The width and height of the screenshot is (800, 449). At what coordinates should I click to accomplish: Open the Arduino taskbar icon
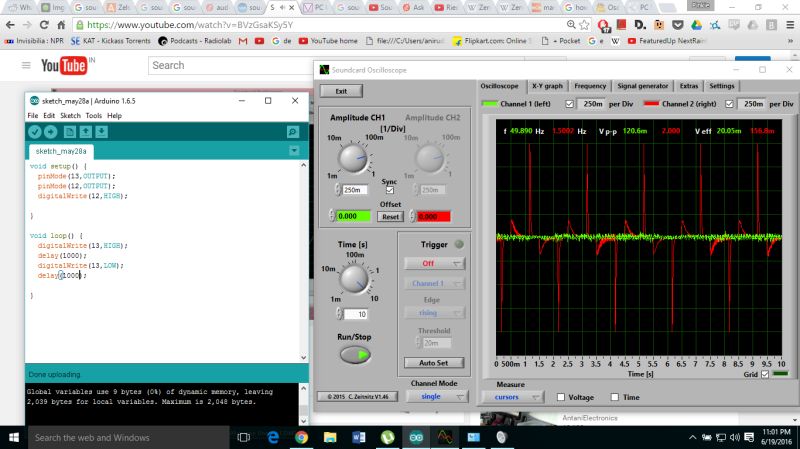point(416,438)
